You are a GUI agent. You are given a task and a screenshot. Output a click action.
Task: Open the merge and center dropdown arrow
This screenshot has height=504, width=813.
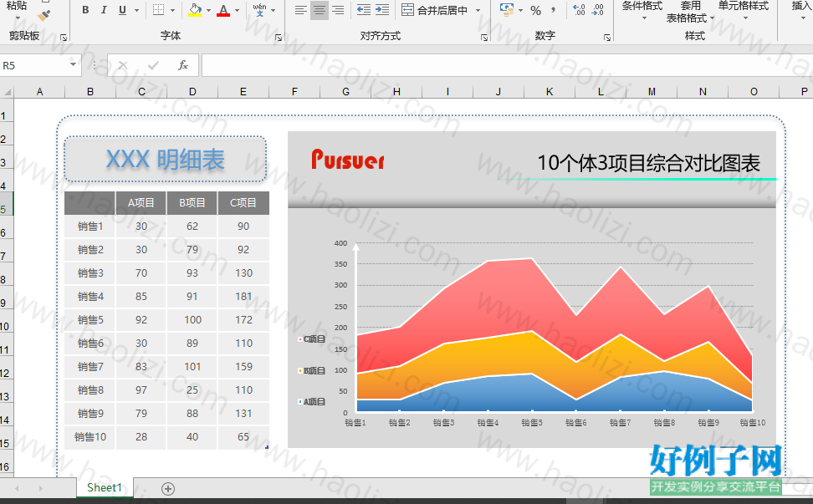[x=478, y=10]
